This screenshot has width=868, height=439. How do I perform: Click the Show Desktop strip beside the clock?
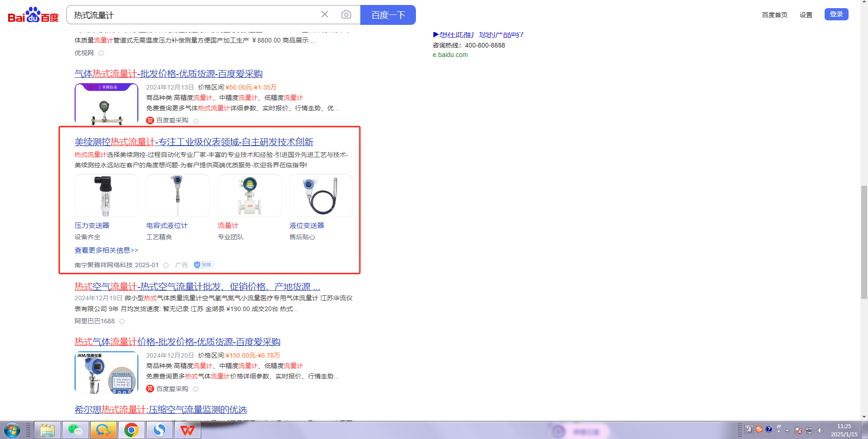click(x=864, y=430)
